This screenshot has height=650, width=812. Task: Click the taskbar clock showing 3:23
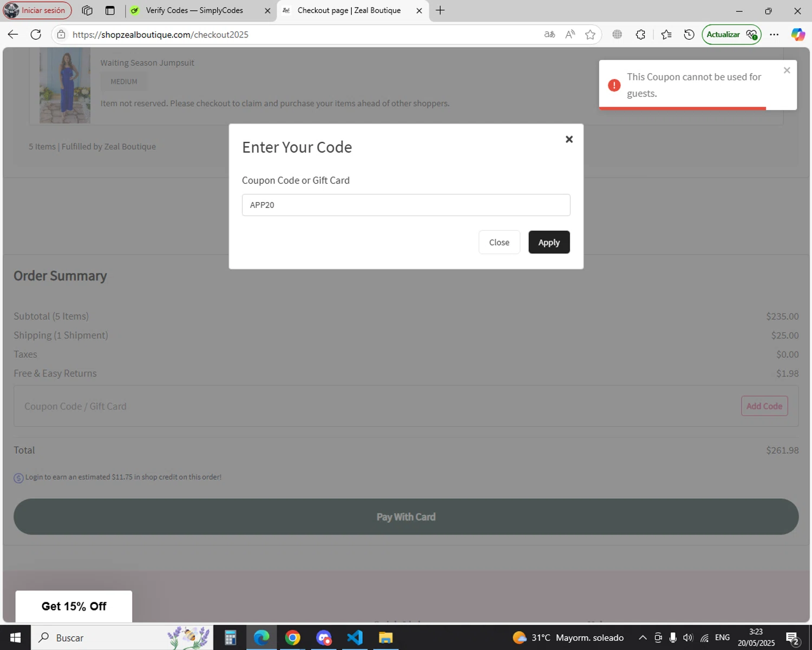click(756, 638)
